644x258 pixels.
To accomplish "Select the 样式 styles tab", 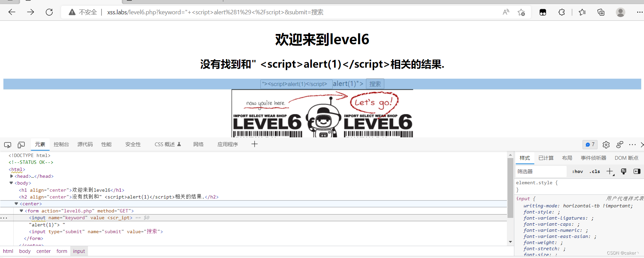I will tap(525, 158).
